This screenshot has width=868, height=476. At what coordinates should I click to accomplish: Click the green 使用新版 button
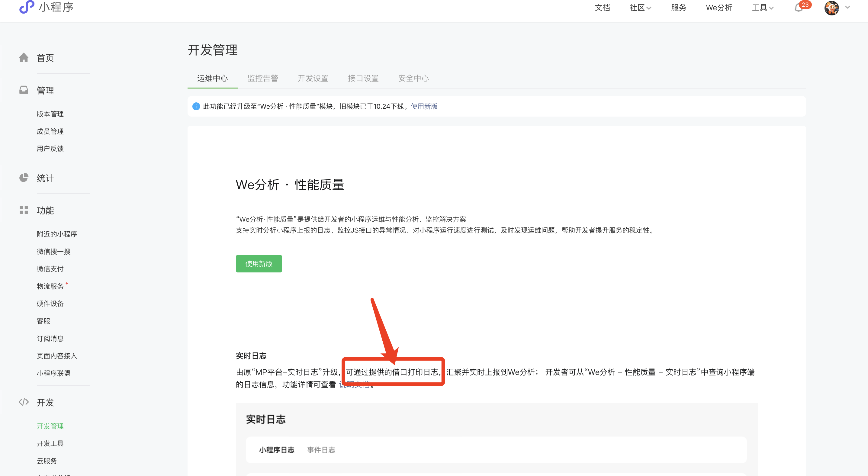(259, 263)
